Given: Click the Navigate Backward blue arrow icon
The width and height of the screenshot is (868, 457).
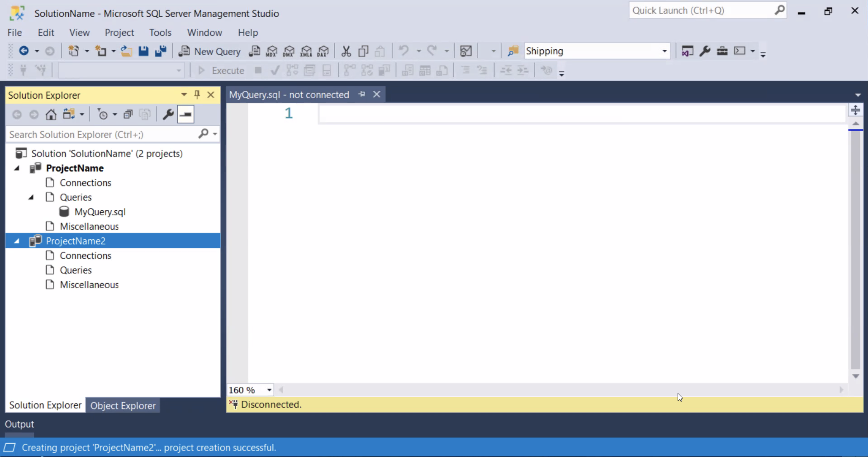Looking at the screenshot, I should coord(24,51).
